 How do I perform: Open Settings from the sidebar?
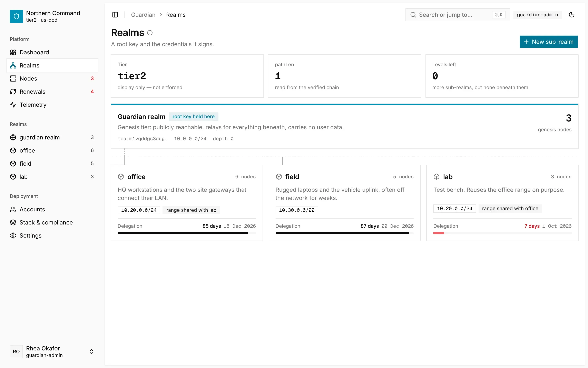52,236
